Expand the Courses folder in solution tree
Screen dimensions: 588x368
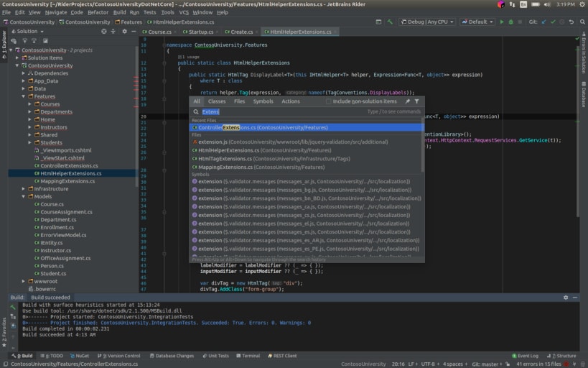[30, 104]
